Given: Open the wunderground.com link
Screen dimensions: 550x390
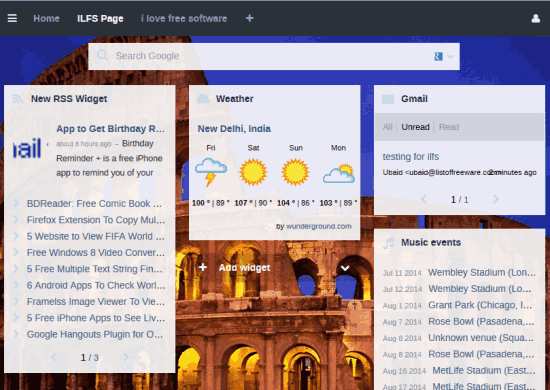Looking at the screenshot, I should pos(319,227).
